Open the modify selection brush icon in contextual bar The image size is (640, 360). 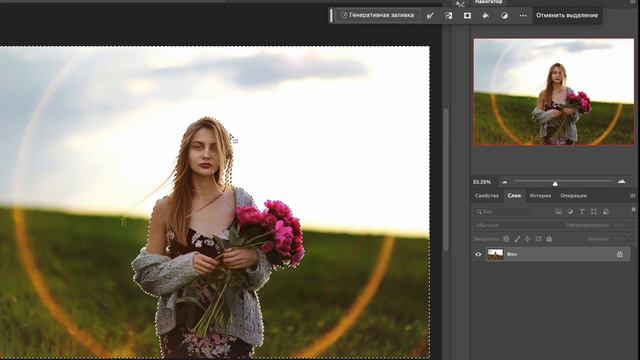[430, 16]
